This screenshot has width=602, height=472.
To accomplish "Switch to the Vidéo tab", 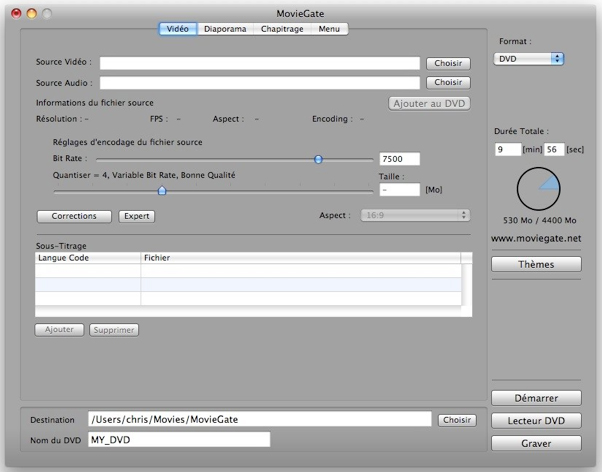I will coord(178,29).
